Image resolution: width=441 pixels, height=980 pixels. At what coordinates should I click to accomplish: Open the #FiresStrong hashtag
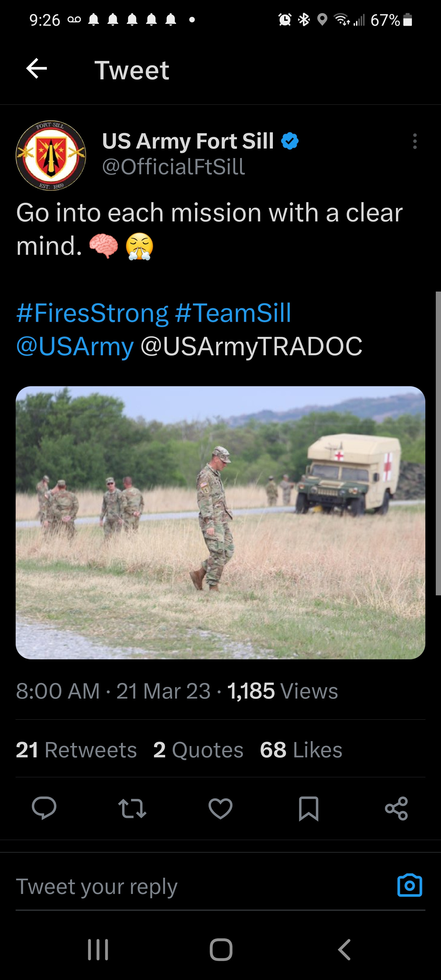click(x=92, y=313)
